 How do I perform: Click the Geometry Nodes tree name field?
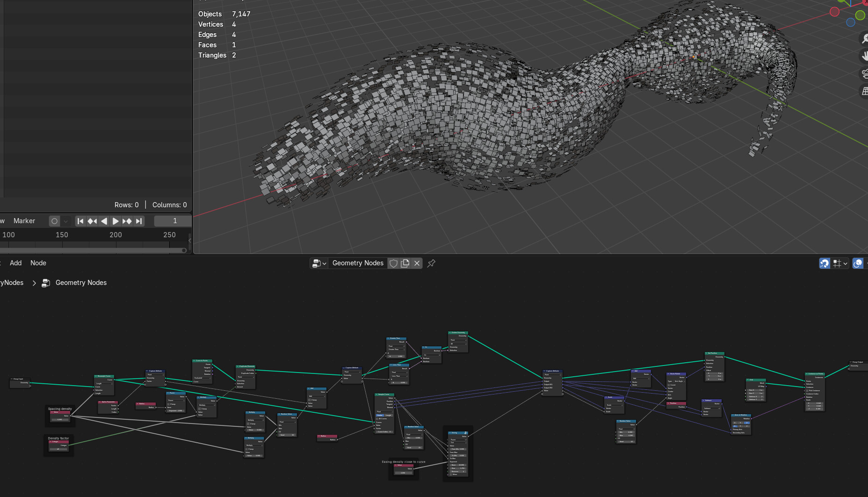(x=358, y=263)
